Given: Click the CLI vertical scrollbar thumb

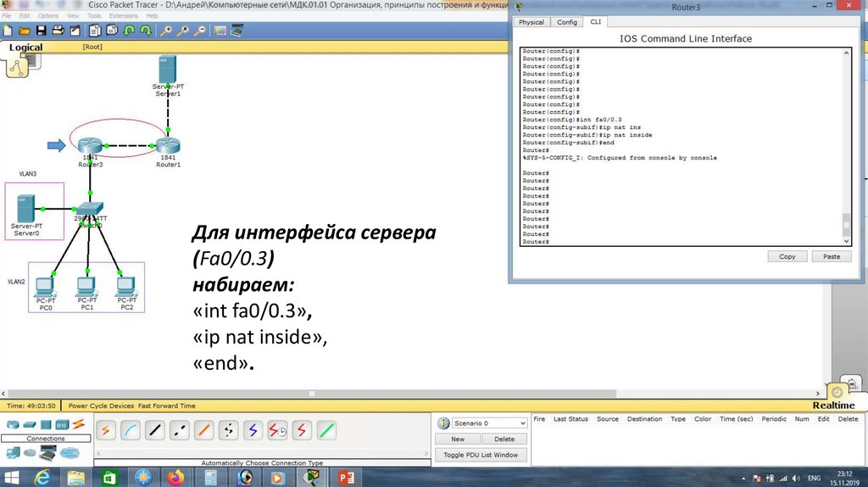Looking at the screenshot, I should (x=847, y=224).
